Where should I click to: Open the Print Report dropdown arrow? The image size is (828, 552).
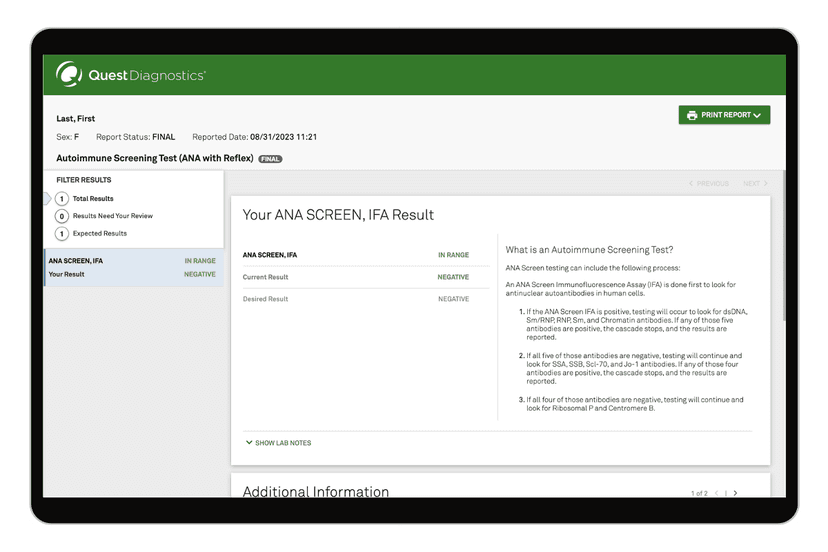pyautogui.click(x=757, y=116)
